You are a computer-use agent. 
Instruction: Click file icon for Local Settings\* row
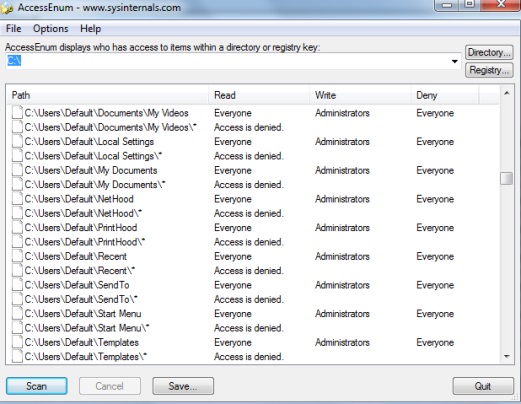pyautogui.click(x=17, y=156)
